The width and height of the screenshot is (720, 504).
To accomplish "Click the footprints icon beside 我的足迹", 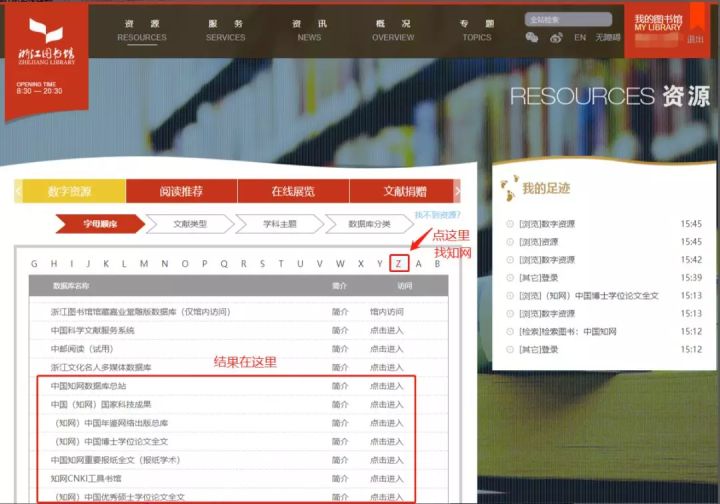I will [x=509, y=188].
